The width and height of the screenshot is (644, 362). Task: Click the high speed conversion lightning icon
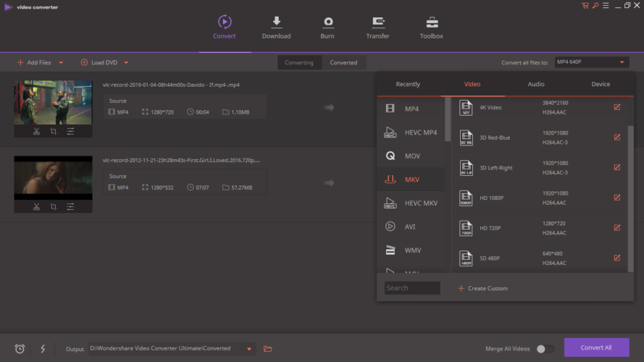pyautogui.click(x=43, y=349)
